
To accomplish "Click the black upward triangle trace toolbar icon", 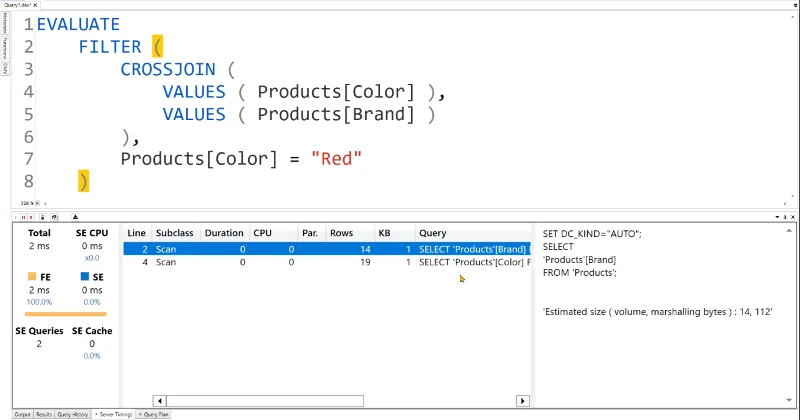I will (75, 217).
